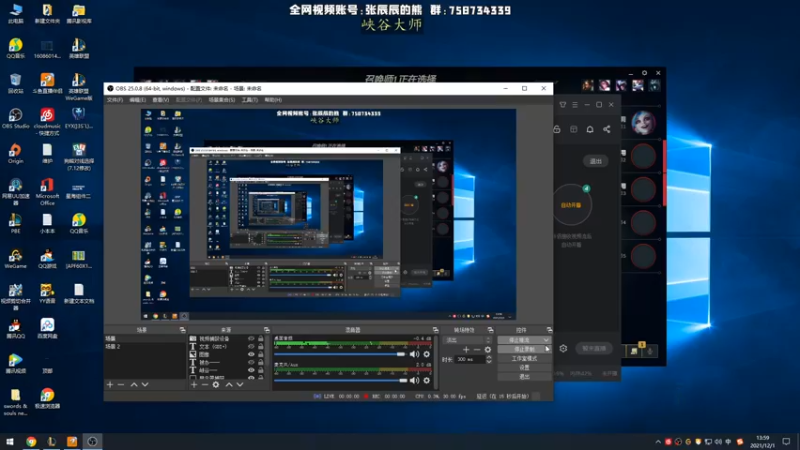Open the arrow beside the 停止推流 button
The width and height of the screenshot is (800, 450).
(546, 340)
